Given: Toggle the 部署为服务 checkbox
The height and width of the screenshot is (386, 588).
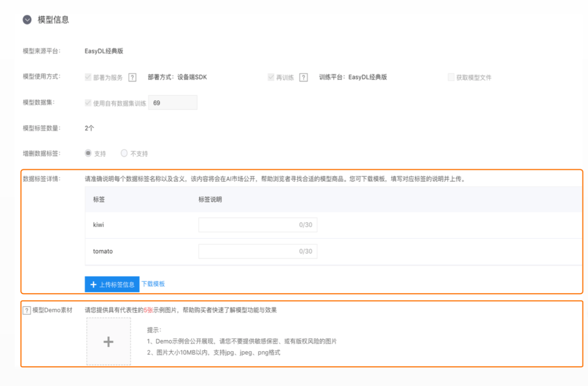Looking at the screenshot, I should tap(88, 77).
